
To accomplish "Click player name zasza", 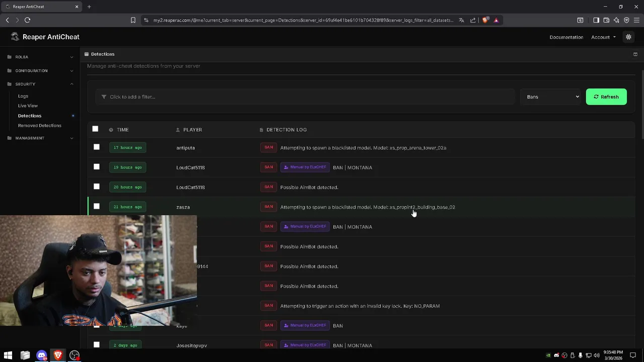I will tap(183, 207).
